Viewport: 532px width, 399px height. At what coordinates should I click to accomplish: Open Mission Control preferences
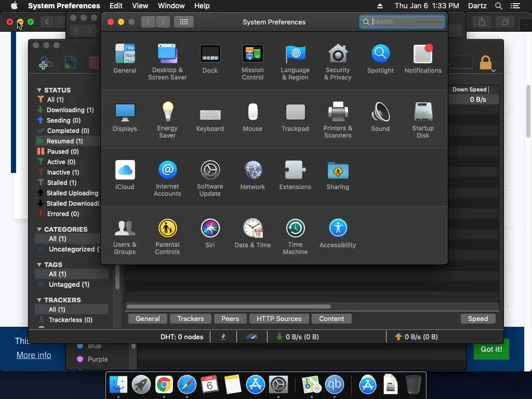252,62
